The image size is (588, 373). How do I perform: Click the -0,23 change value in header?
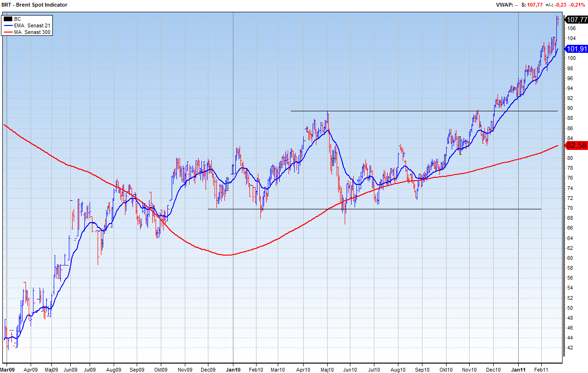click(x=560, y=5)
